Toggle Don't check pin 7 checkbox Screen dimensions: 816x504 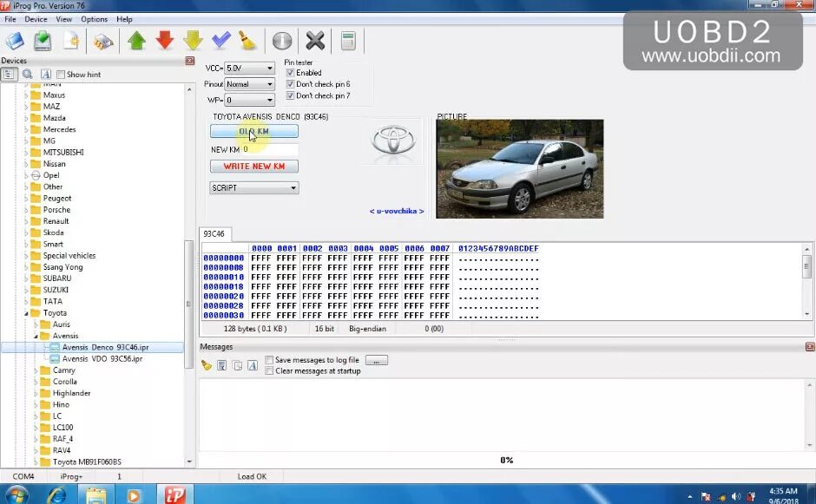(x=291, y=95)
